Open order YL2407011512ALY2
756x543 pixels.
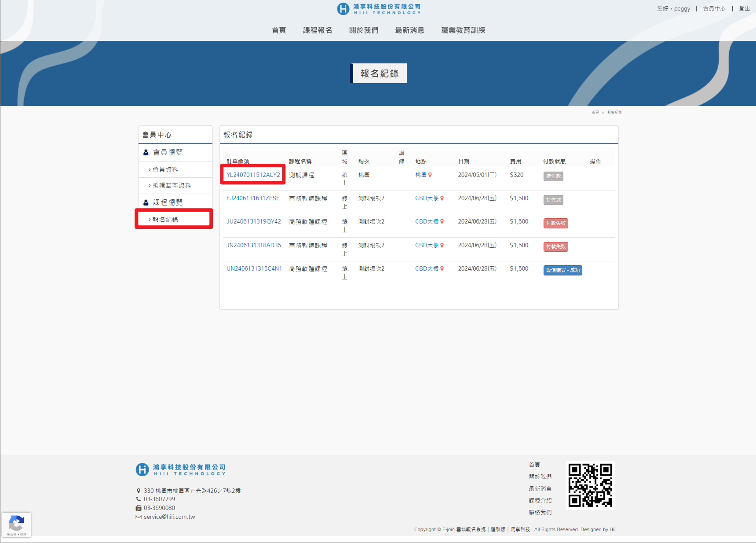click(253, 175)
